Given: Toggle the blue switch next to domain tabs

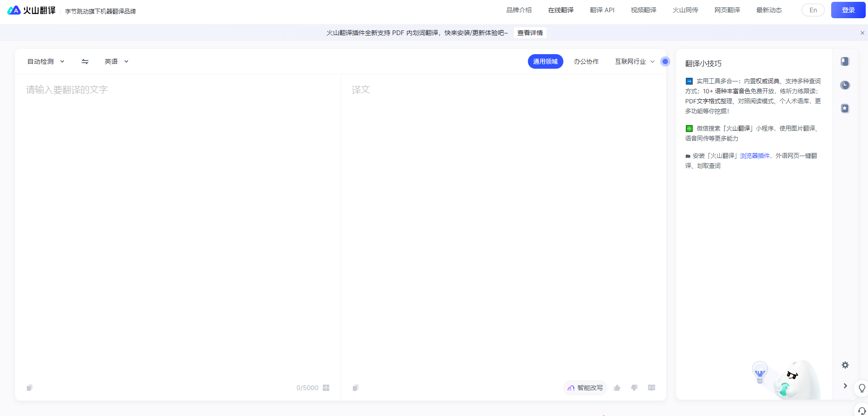Looking at the screenshot, I should (x=665, y=61).
